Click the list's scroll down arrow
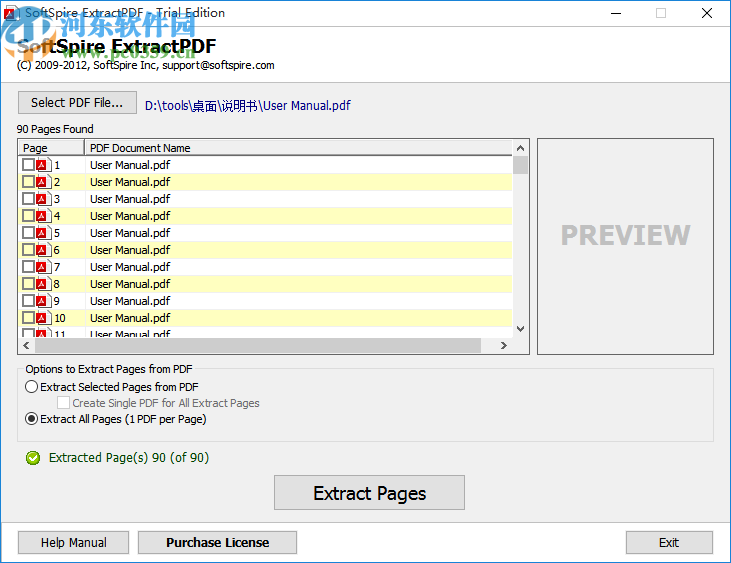Viewport: 731px width, 563px height. [520, 329]
